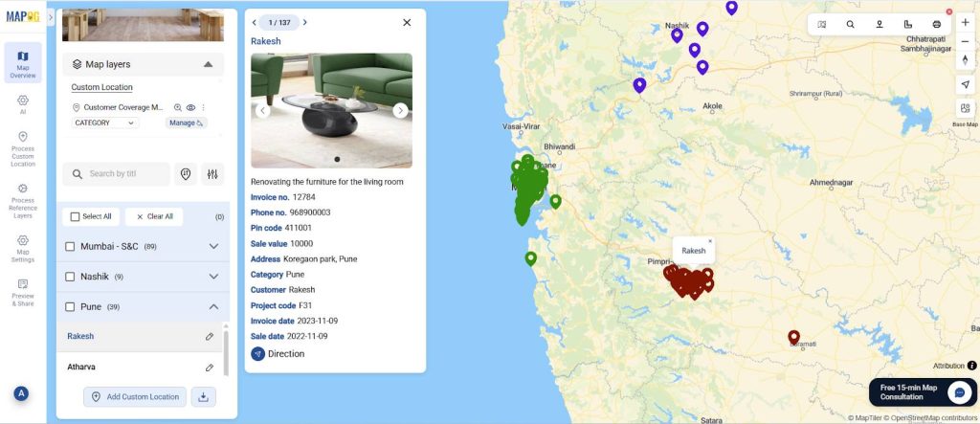
Task: Check the Mumbai - S&C checkbox
Action: tap(70, 246)
